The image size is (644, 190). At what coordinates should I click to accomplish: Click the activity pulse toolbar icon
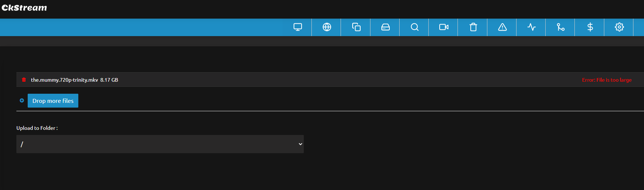531,27
